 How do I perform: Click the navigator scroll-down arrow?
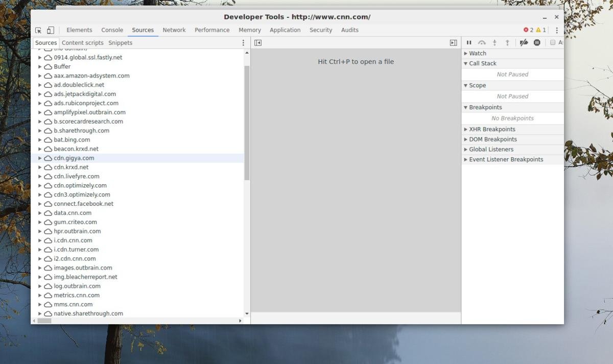247,314
